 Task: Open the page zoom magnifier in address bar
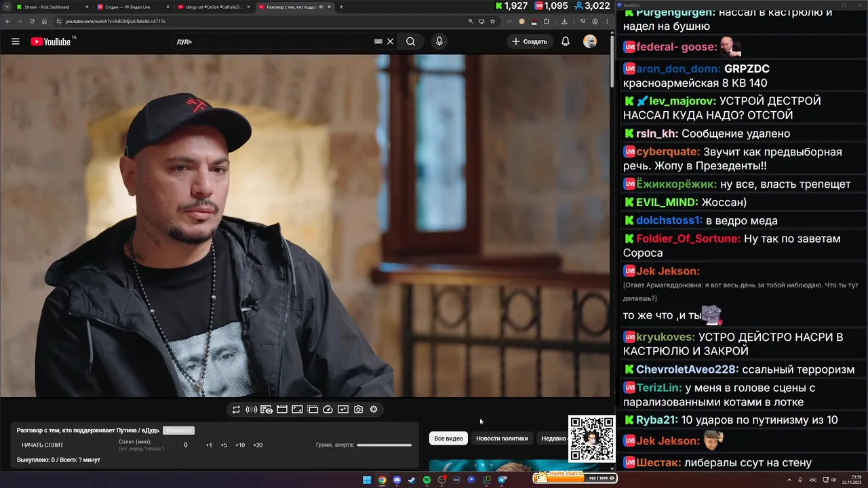pos(471,21)
